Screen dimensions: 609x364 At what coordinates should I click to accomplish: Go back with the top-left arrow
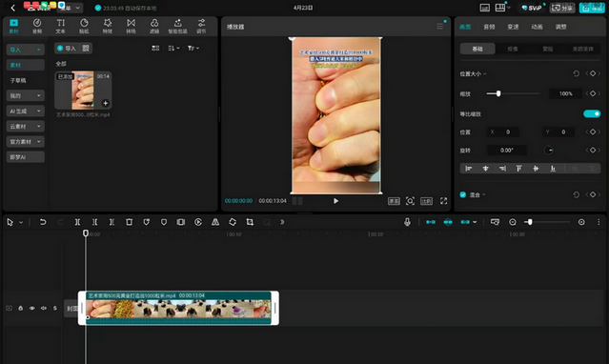12,8
